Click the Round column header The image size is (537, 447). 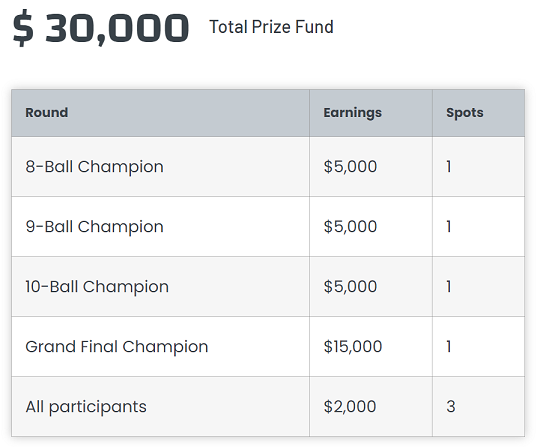(47, 112)
